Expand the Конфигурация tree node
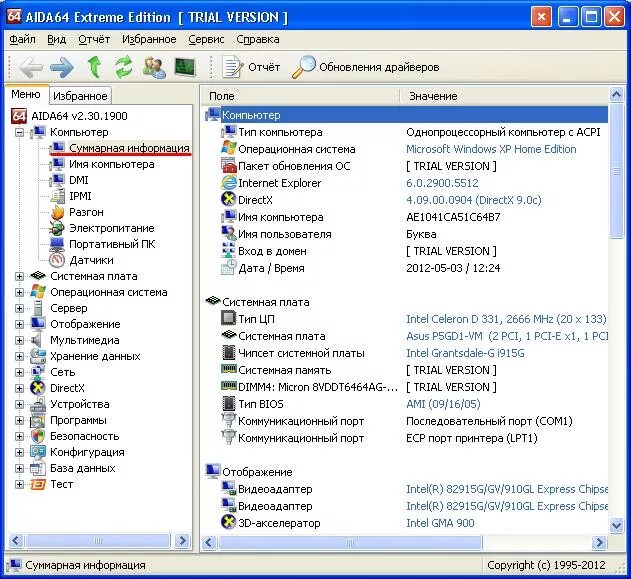 [x=19, y=452]
